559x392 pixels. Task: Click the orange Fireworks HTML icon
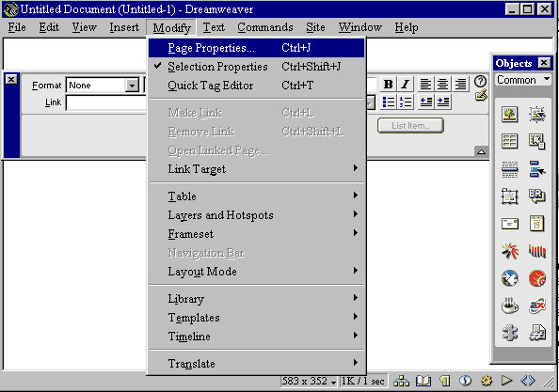[x=537, y=278]
